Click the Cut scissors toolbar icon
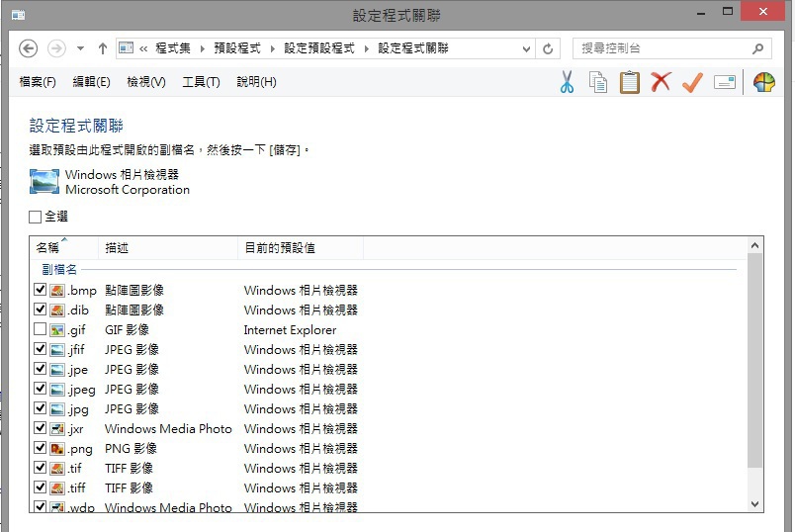 tap(567, 82)
